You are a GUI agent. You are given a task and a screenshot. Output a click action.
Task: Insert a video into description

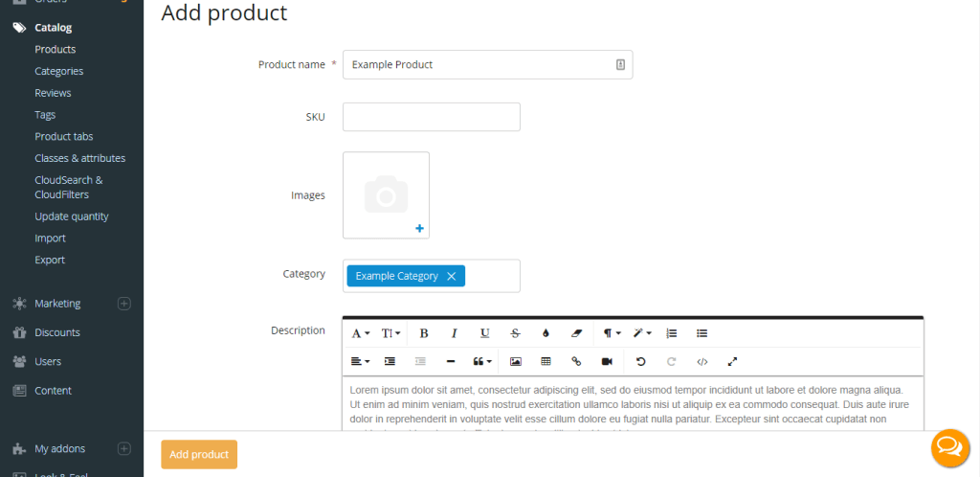point(607,361)
